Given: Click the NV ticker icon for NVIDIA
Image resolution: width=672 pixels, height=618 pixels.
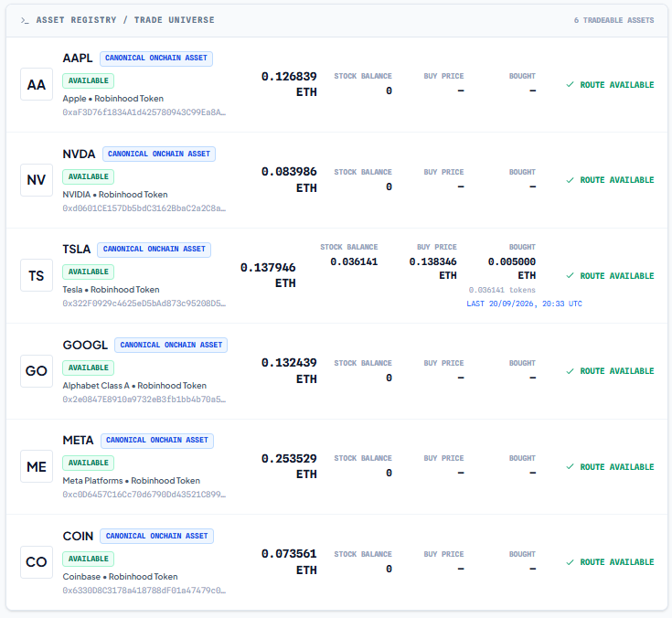Looking at the screenshot, I should (37, 180).
